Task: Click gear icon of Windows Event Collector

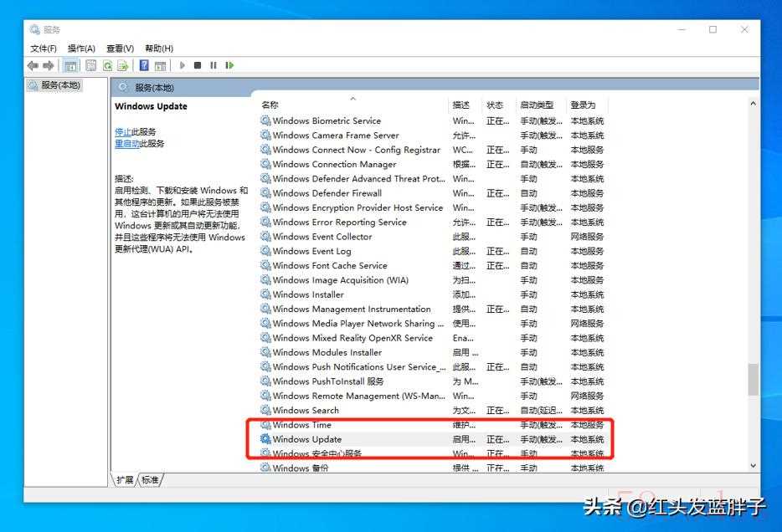Action: 265,237
